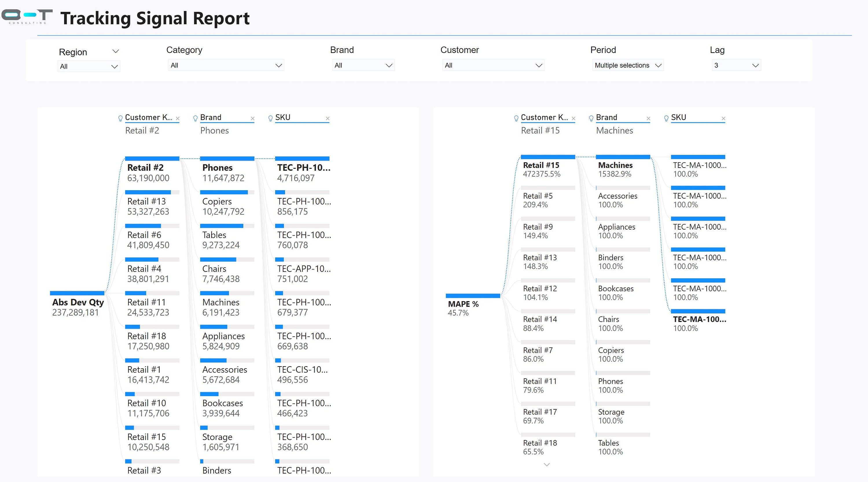Open the Period multiple selections dropdown
Image resolution: width=868 pixels, height=482 pixels.
659,65
